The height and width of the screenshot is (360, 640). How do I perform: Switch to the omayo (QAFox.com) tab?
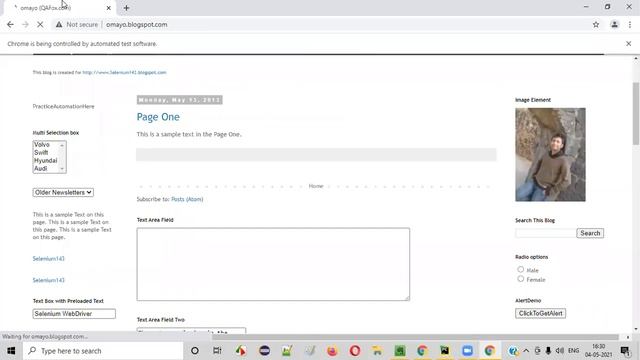[58, 8]
